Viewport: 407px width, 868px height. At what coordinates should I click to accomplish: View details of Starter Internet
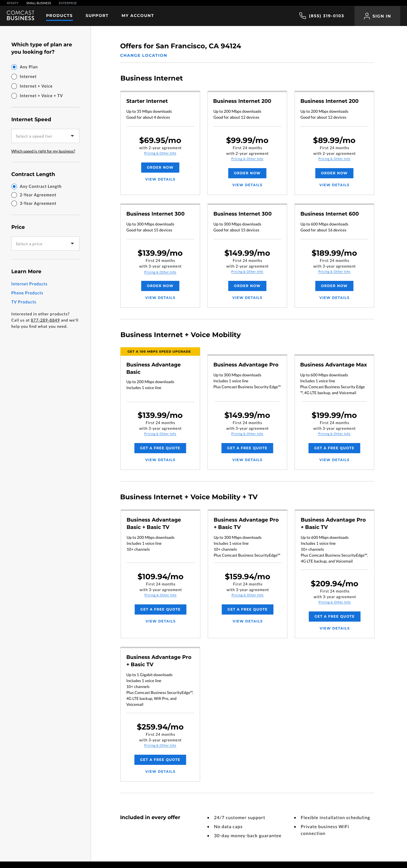coord(160,179)
